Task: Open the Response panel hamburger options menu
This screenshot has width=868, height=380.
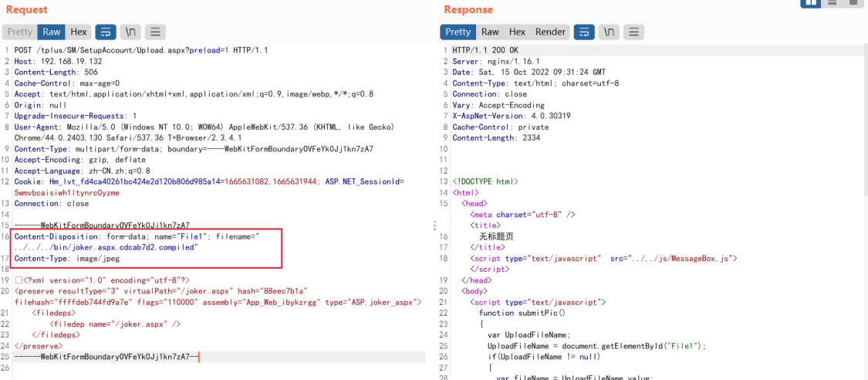Action: [x=634, y=32]
